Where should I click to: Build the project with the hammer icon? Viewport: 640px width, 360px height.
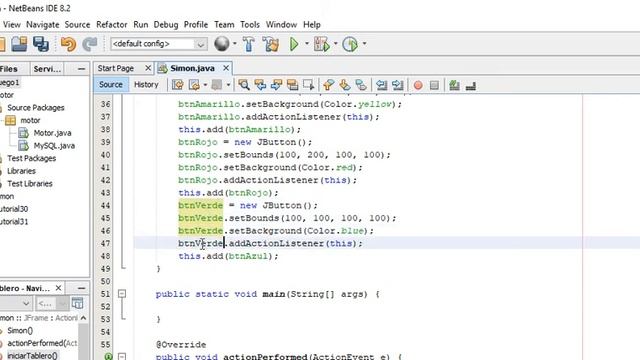249,44
